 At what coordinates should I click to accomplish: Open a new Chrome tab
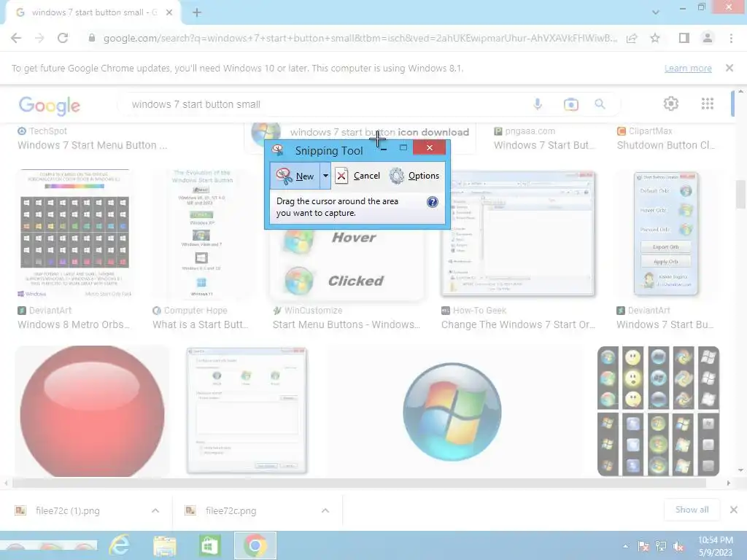[197, 12]
